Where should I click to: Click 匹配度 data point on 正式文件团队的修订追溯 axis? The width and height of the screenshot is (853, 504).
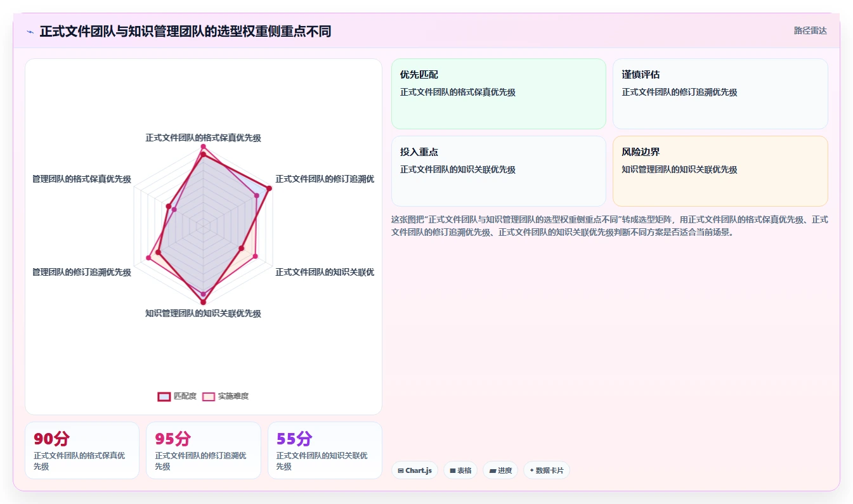(269, 188)
